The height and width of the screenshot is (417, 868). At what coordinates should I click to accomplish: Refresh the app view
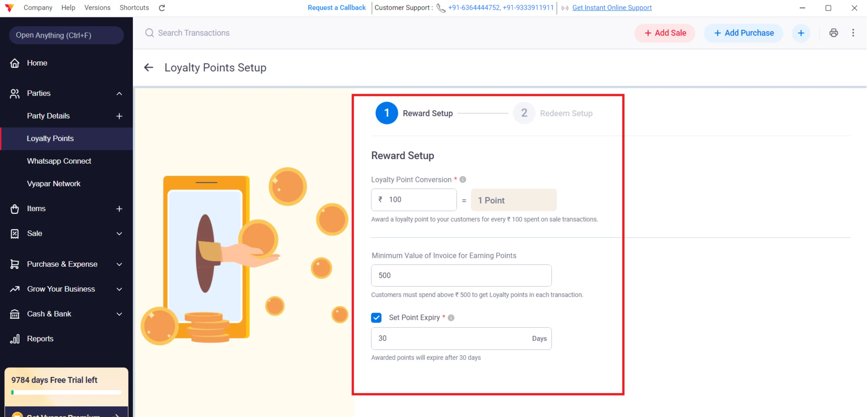162,7
